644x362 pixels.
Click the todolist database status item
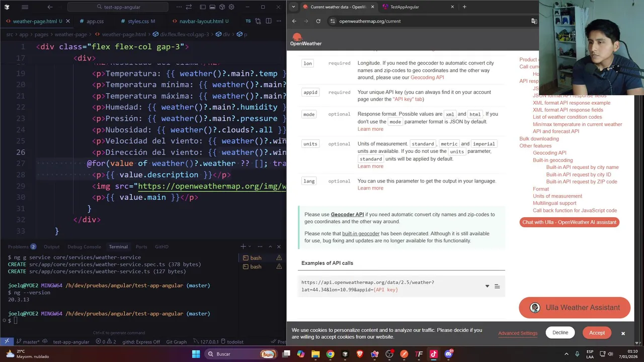(x=231, y=342)
